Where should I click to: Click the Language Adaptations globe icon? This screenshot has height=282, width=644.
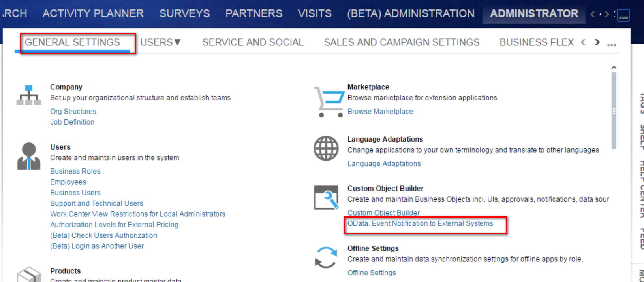coord(326,148)
